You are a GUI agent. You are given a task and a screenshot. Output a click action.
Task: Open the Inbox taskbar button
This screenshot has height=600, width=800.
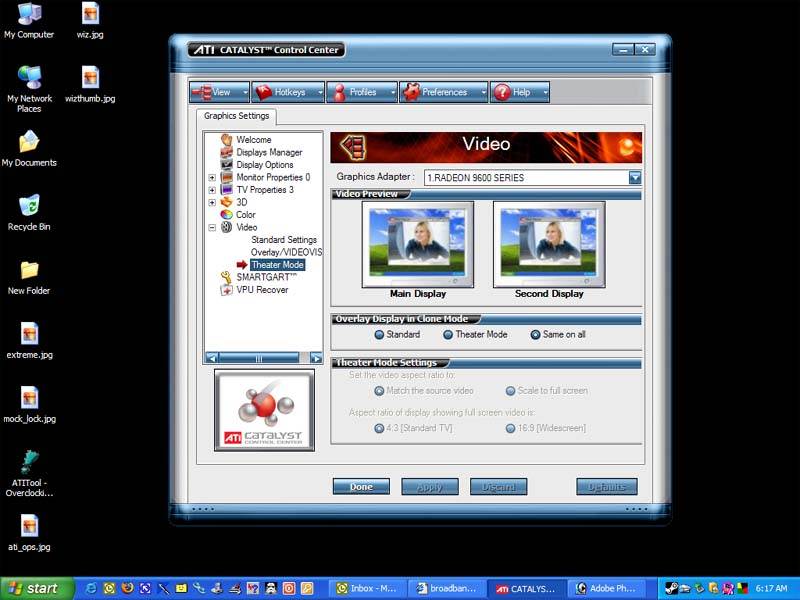(x=367, y=588)
